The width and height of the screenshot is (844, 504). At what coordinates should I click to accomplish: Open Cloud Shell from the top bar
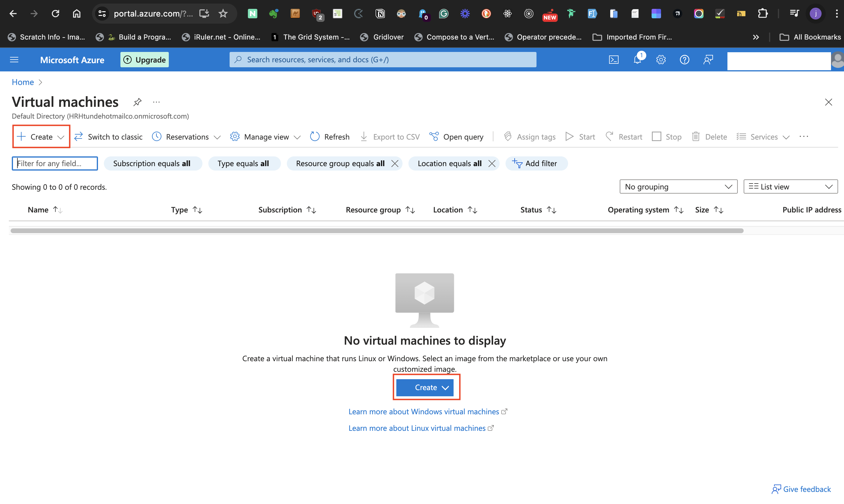coord(614,59)
